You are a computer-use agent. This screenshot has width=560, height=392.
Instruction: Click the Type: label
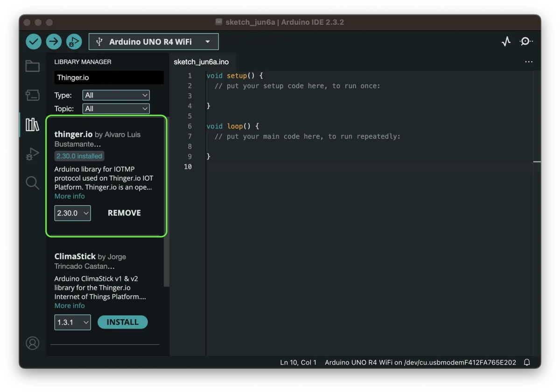tap(63, 95)
